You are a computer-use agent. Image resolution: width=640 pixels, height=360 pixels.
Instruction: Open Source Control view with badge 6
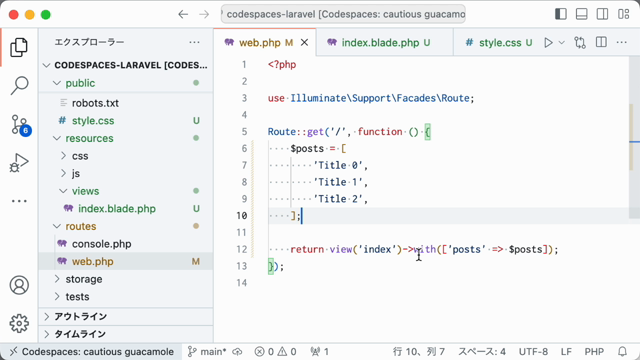(19, 124)
